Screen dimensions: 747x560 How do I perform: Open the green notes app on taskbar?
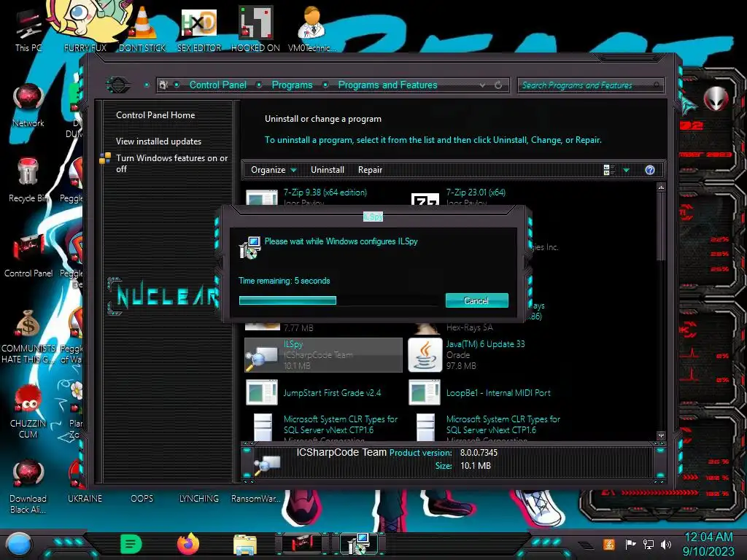pyautogui.click(x=131, y=544)
